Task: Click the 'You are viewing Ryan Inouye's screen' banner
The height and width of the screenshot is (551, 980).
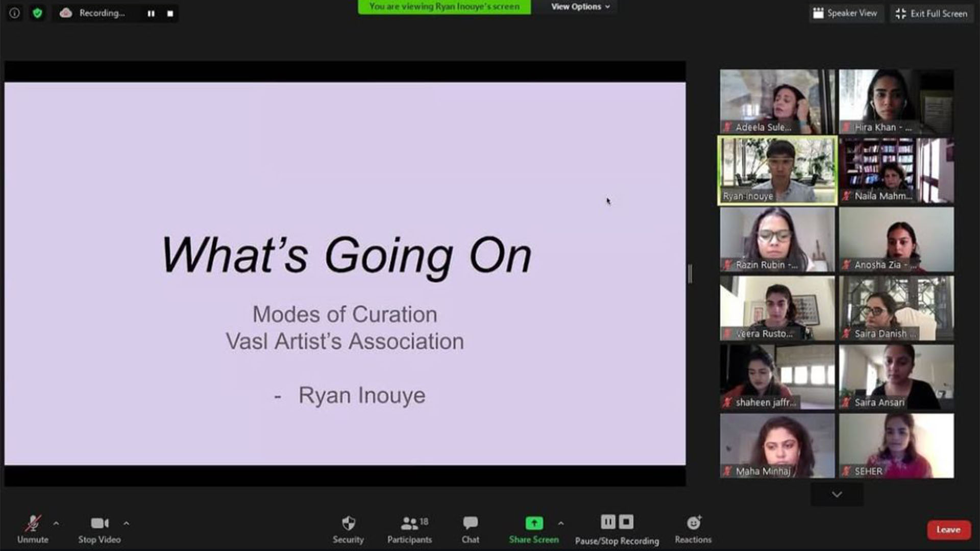Action: click(x=444, y=7)
